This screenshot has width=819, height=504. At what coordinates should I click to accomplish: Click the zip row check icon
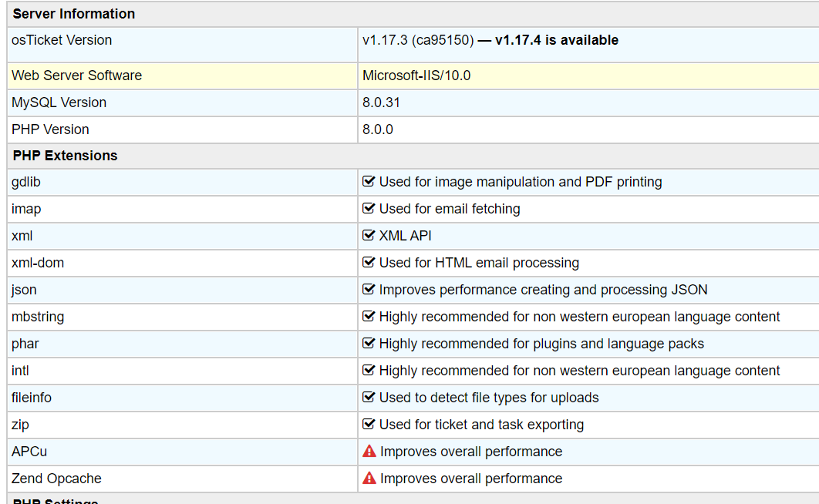pos(369,425)
